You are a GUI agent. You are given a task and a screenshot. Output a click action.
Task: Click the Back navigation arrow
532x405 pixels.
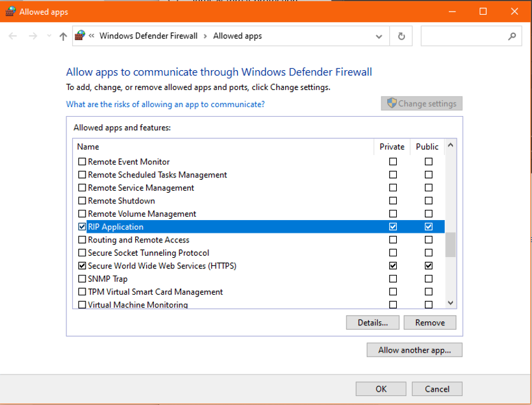click(x=13, y=36)
